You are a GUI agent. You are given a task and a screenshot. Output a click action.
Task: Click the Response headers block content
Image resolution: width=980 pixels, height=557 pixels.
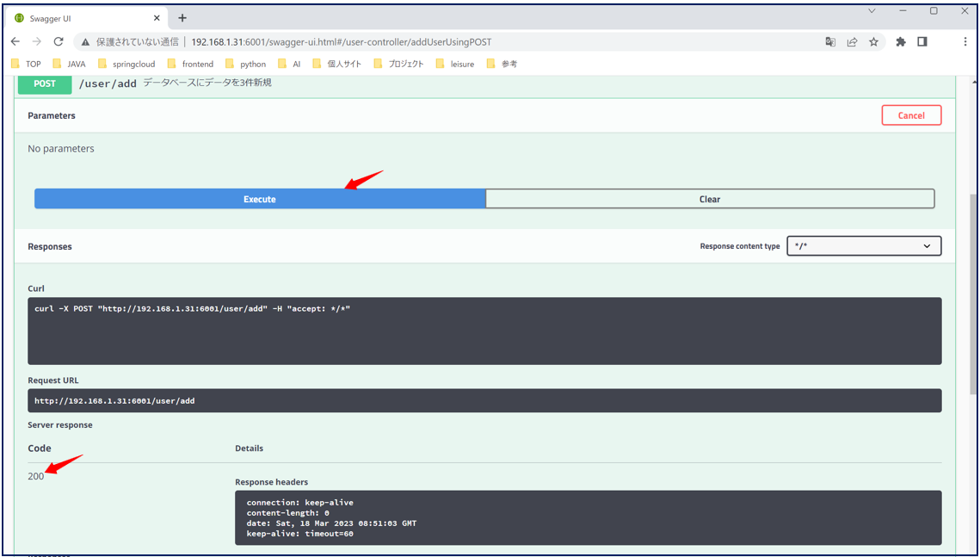(589, 517)
